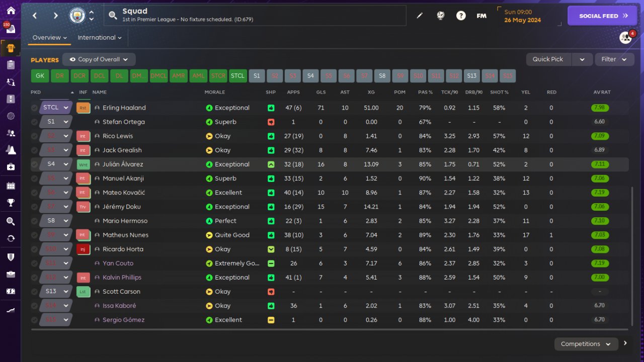This screenshot has width=644, height=362.
Task: Open the Copy of Overall view dropdown
Action: [x=99, y=59]
